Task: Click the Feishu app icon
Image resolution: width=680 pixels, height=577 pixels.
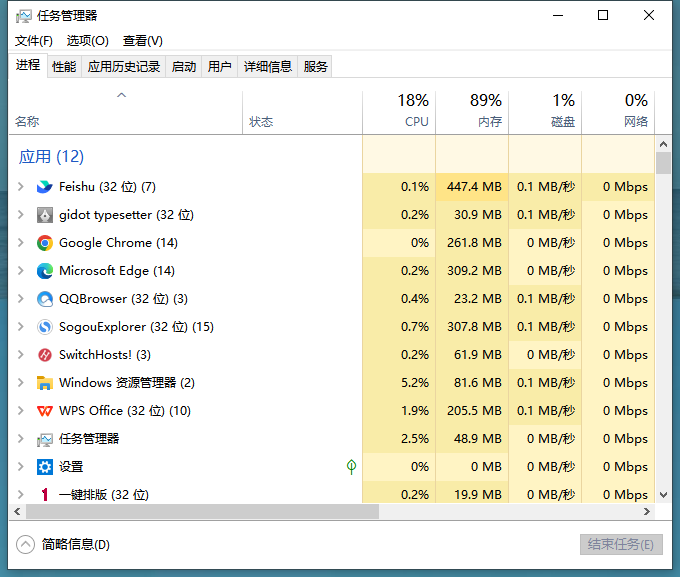Action: (x=45, y=187)
